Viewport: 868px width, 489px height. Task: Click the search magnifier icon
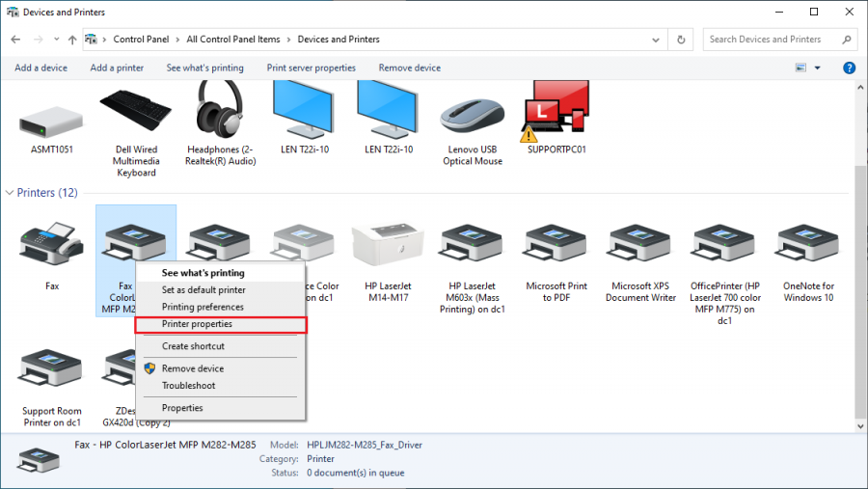pyautogui.click(x=847, y=40)
